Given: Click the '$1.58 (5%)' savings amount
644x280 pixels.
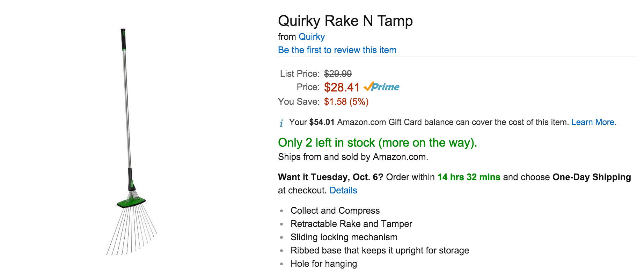Looking at the screenshot, I should tap(346, 102).
